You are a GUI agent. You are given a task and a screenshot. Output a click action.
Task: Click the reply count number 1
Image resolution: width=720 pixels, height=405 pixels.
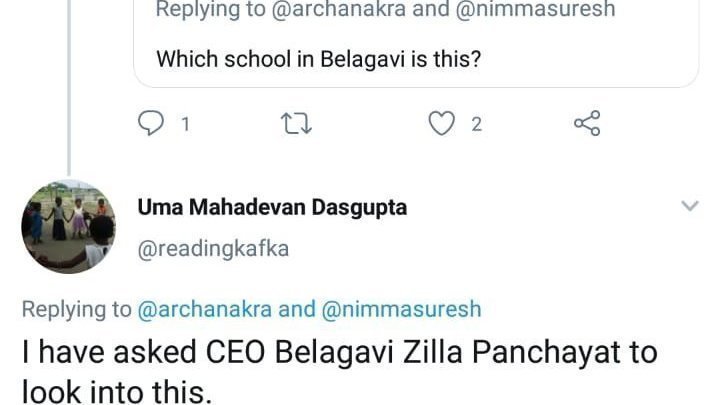184,125
